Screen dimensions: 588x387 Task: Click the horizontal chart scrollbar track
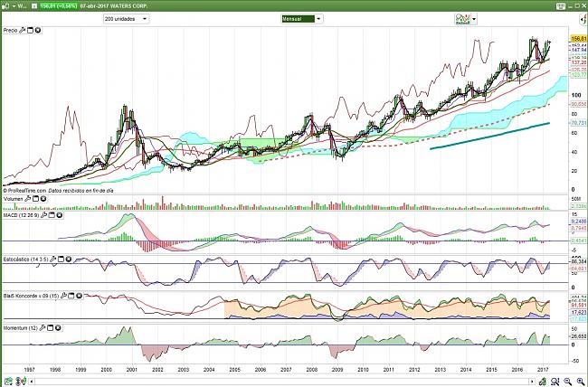pos(282,382)
